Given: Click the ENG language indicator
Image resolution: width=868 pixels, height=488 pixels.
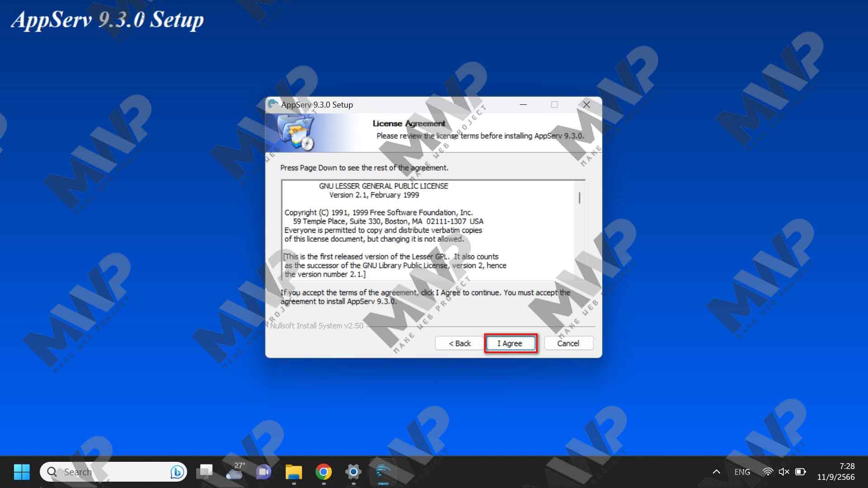Looking at the screenshot, I should click(x=742, y=472).
